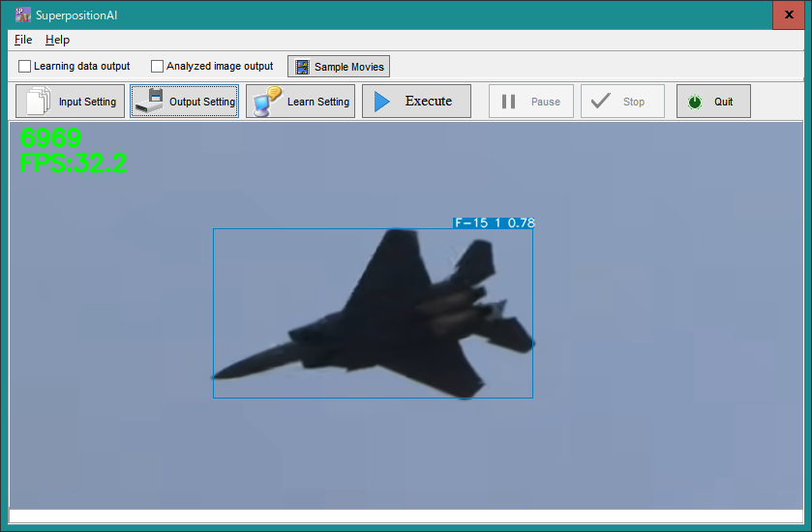This screenshot has height=532, width=812.
Task: Click the disk drive icon on Output Setting
Action: [x=149, y=101]
